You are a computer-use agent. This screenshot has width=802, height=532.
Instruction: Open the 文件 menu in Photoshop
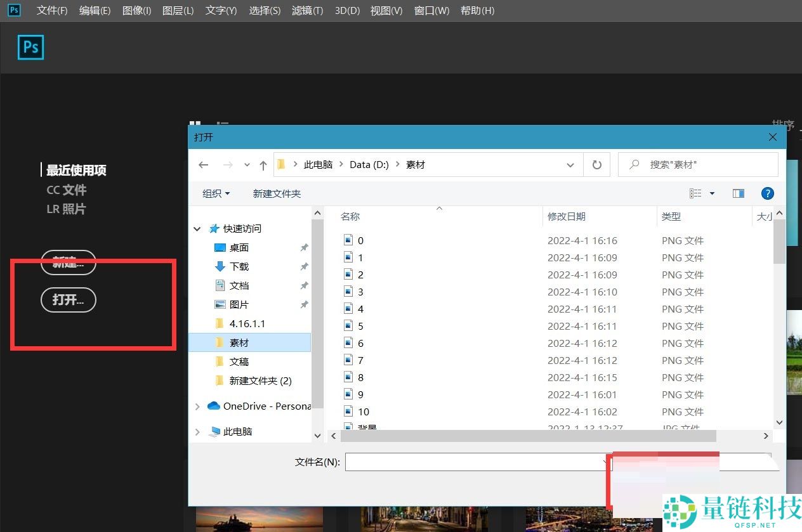[51, 10]
